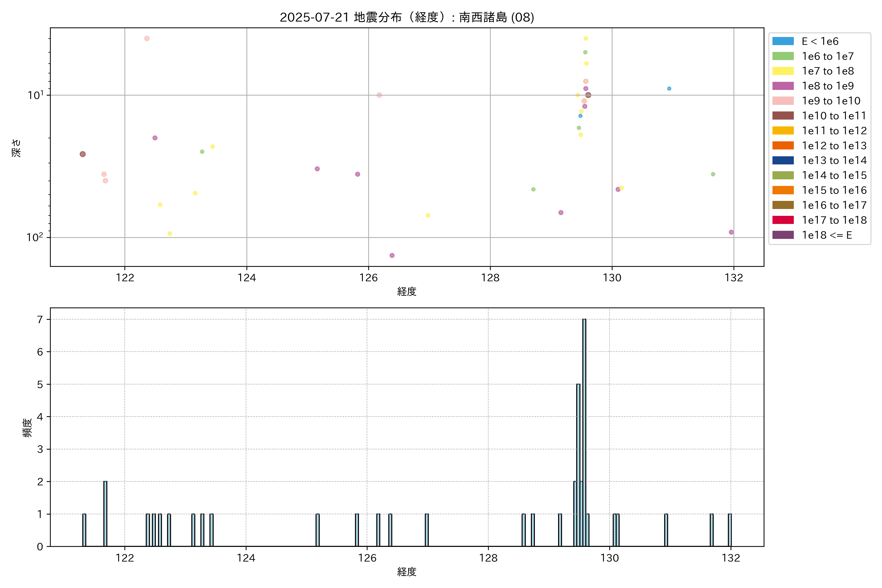Click the pink point at top left of scatter
882x588 pixels.
click(x=147, y=39)
